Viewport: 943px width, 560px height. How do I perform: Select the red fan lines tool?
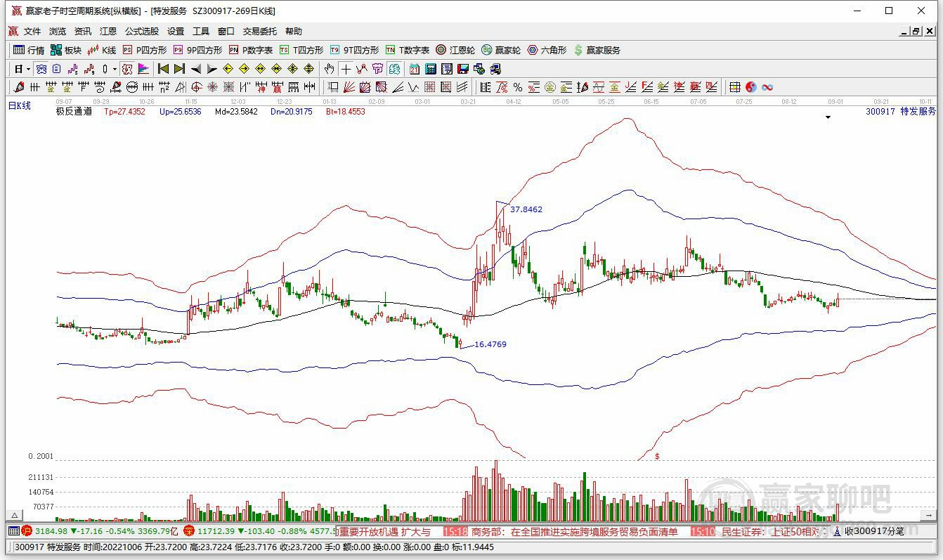pos(349,87)
